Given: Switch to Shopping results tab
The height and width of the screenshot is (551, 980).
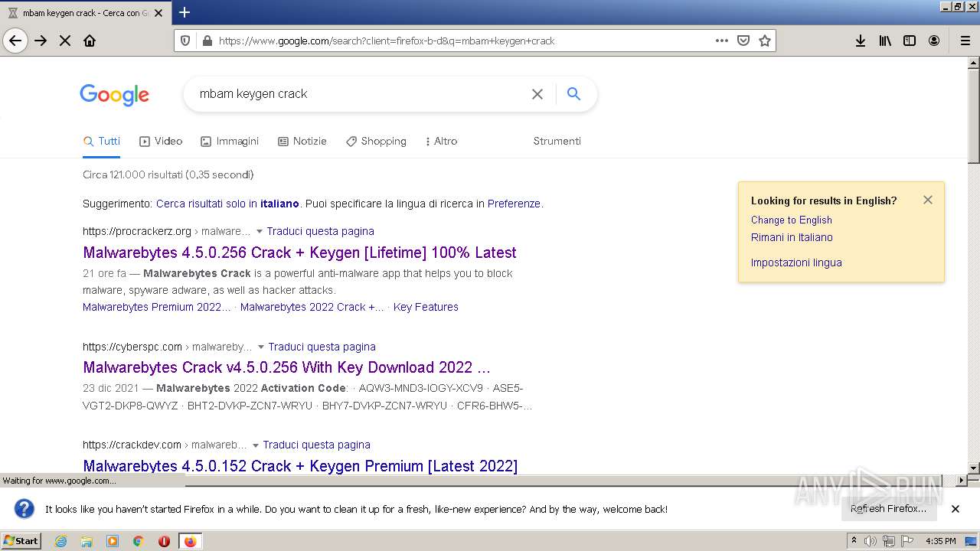Looking at the screenshot, I should pos(376,142).
